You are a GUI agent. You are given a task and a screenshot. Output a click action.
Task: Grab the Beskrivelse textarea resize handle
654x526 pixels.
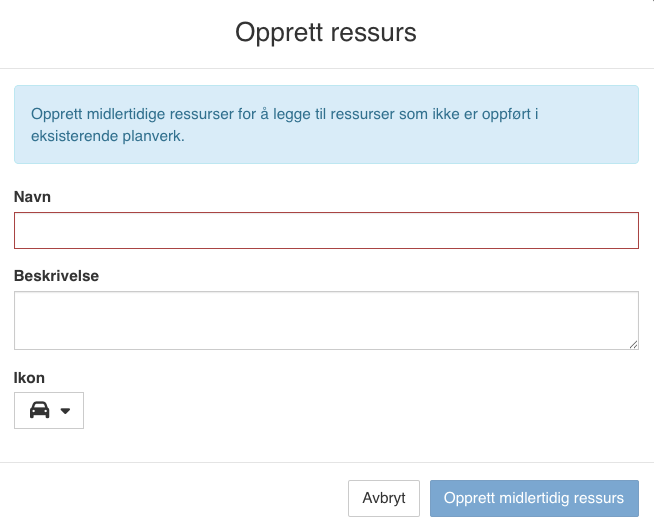tap(633, 344)
